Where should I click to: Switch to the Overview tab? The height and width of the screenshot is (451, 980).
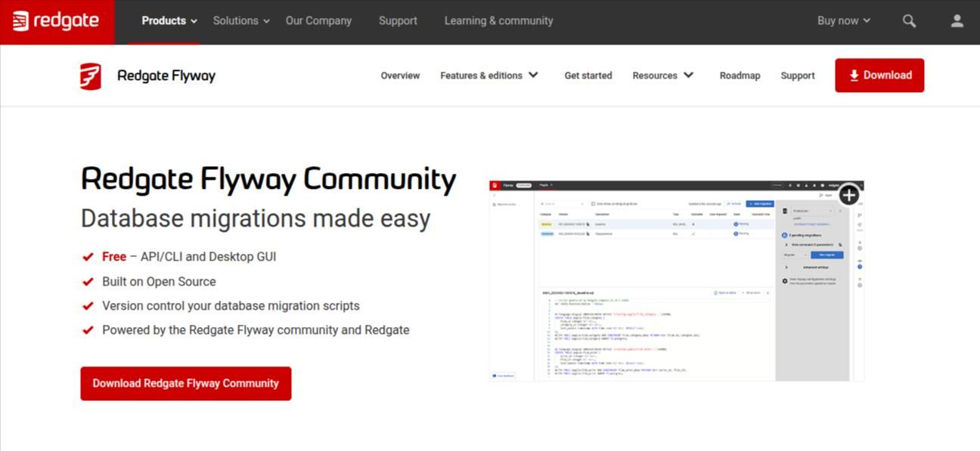click(x=400, y=76)
